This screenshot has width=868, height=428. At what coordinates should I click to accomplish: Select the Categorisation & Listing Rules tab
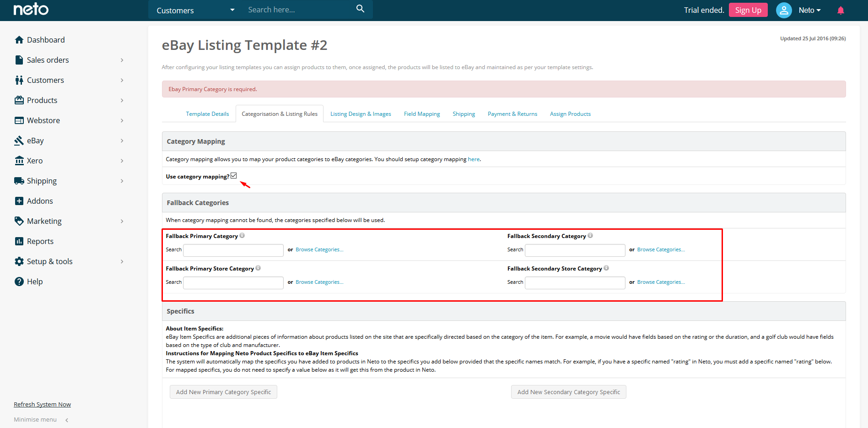tap(280, 114)
